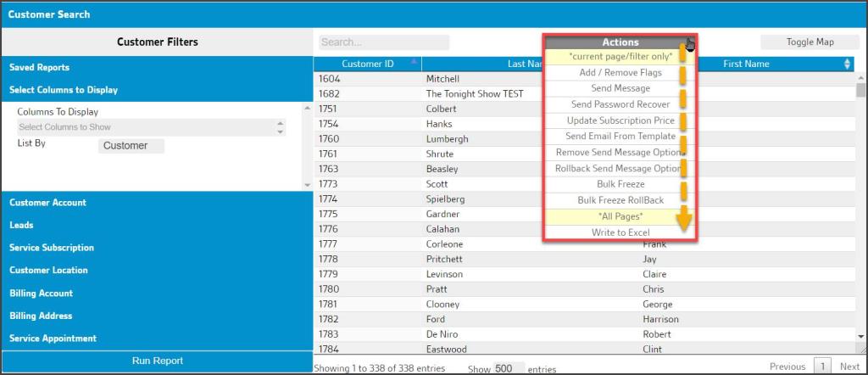Screen dimensions: 868x375
Task: Choose Bulk Freeze from Actions menu
Action: click(620, 184)
